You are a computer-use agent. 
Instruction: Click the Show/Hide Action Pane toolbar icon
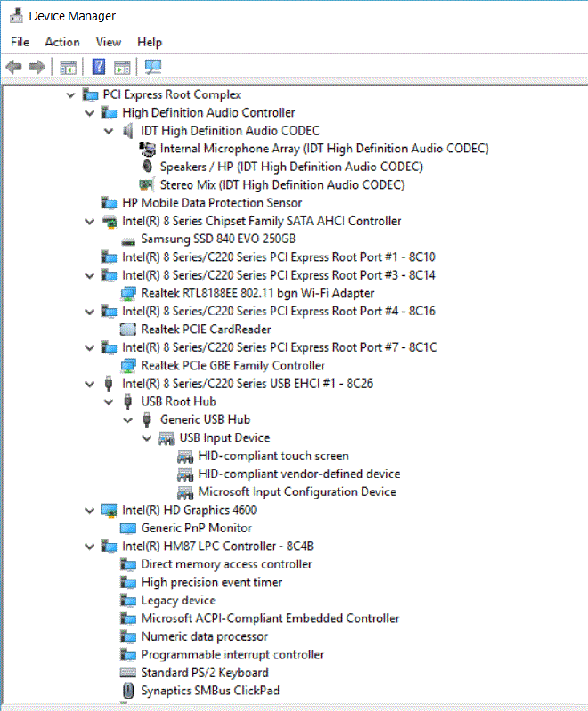point(122,68)
